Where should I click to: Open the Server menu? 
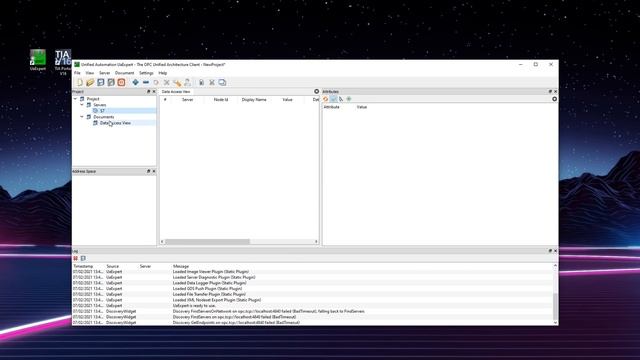click(104, 73)
